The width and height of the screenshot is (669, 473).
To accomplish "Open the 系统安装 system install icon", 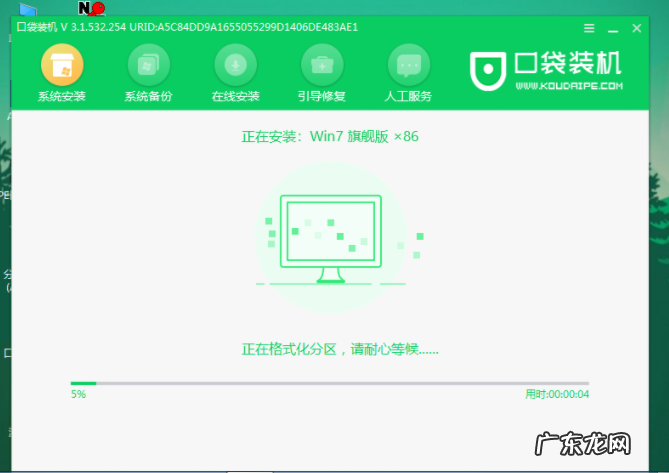I will tap(62, 65).
